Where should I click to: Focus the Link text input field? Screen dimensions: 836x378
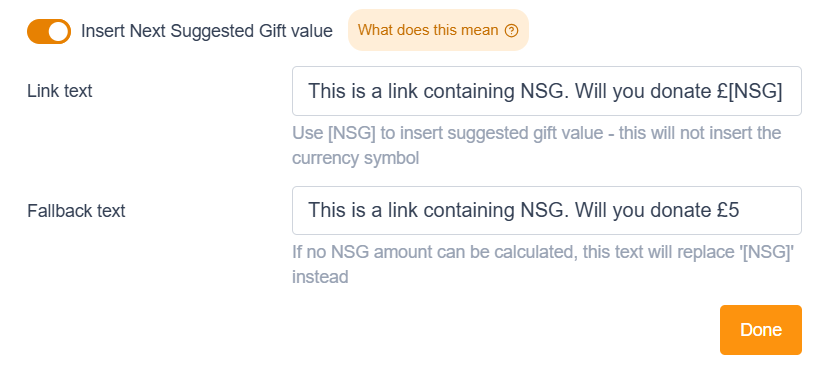point(547,91)
